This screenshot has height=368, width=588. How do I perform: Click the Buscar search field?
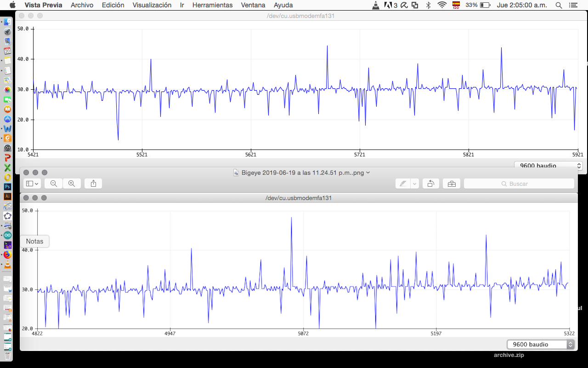pyautogui.click(x=519, y=184)
